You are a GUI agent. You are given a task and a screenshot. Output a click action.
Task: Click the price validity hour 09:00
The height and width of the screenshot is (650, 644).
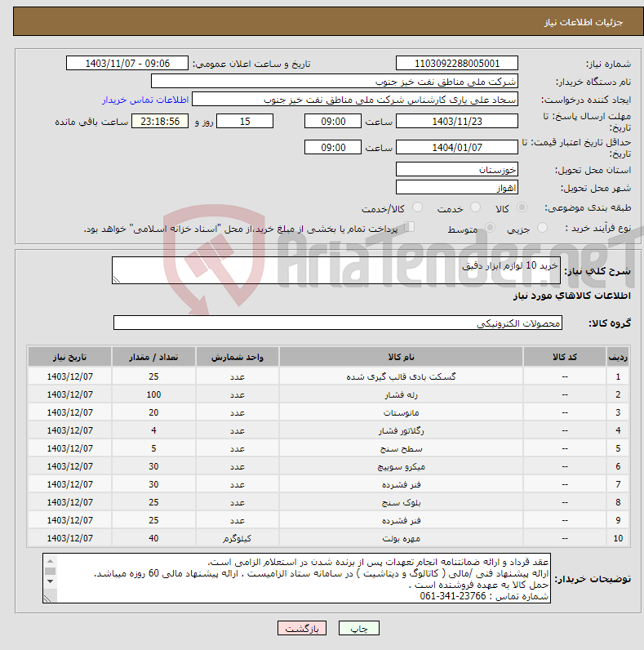333,147
